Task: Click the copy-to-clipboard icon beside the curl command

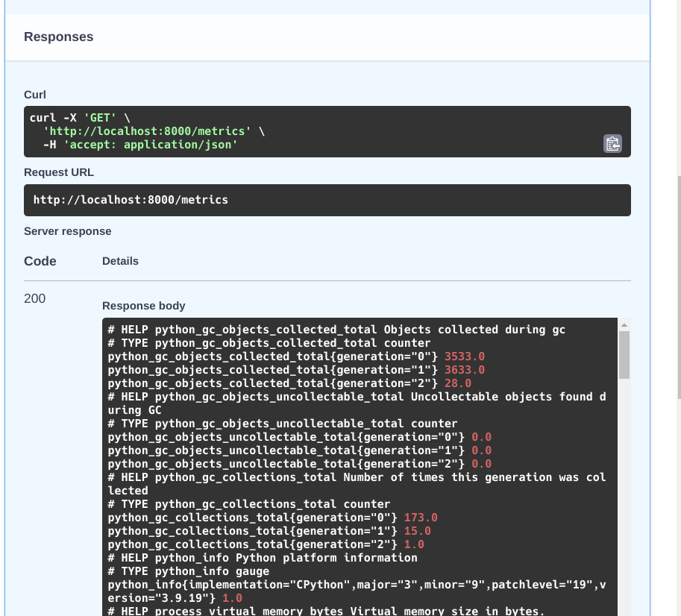Action: tap(612, 144)
